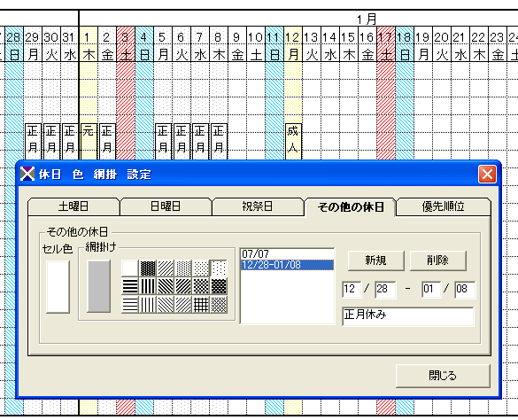The width and height of the screenshot is (518, 420).
Task: Click the 削除 button
Action: (x=438, y=261)
